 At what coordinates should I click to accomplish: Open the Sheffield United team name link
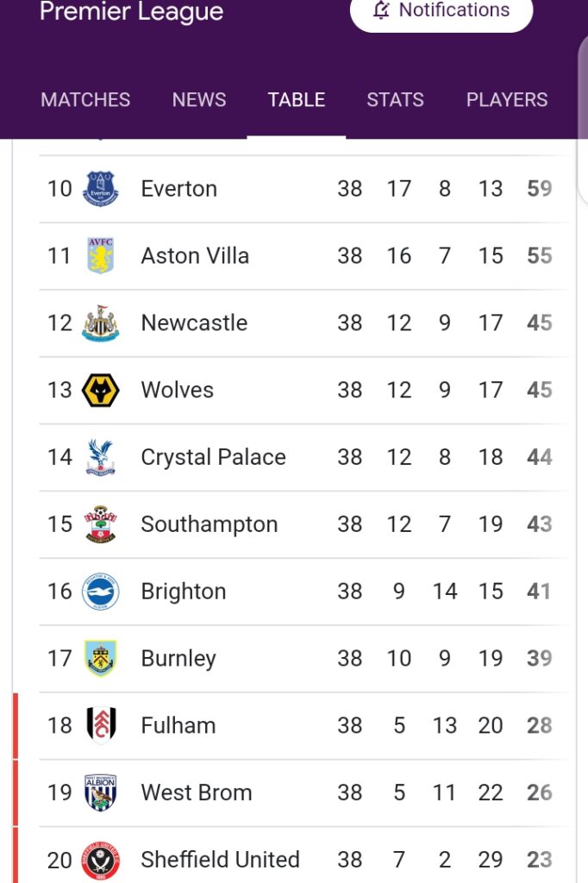(220, 860)
